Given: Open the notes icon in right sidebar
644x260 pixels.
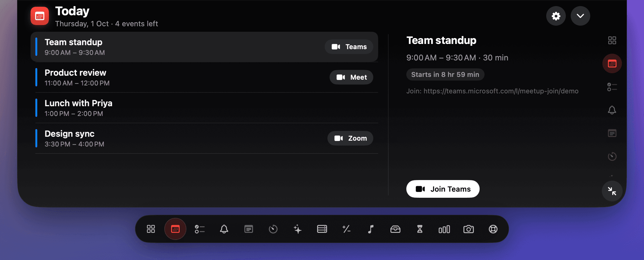Looking at the screenshot, I should pos(612,133).
